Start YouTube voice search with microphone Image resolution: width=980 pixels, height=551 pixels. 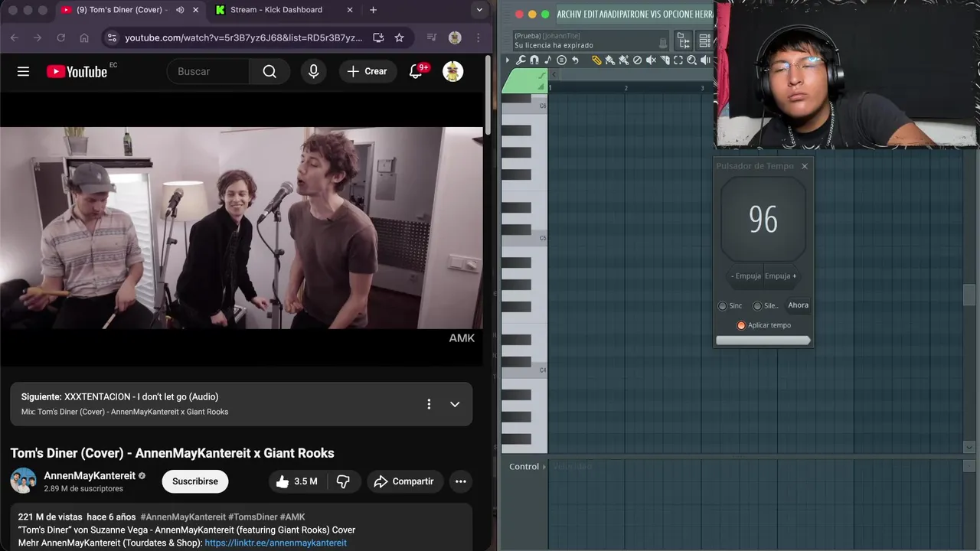pyautogui.click(x=313, y=71)
